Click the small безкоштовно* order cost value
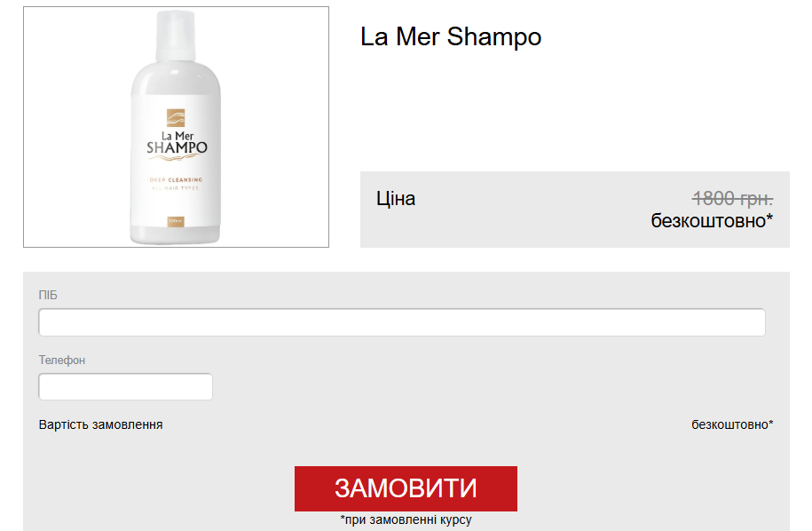Image resolution: width=812 pixels, height=531 pixels. 732,424
